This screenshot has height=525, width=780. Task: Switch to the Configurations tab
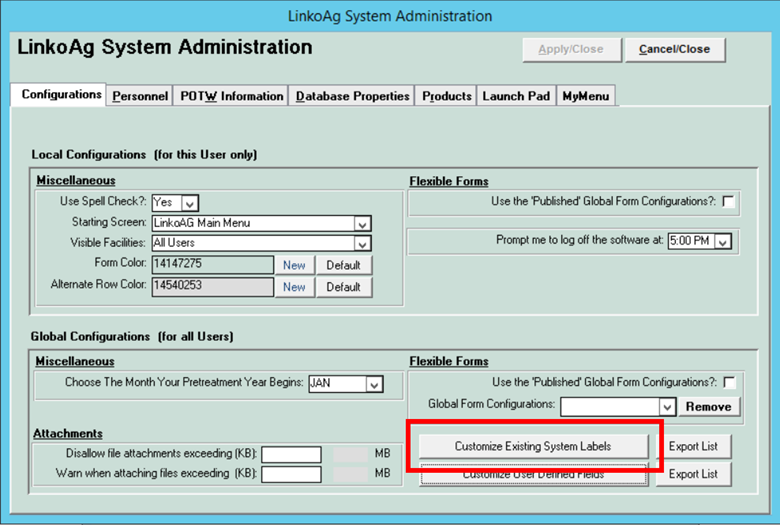click(x=60, y=95)
